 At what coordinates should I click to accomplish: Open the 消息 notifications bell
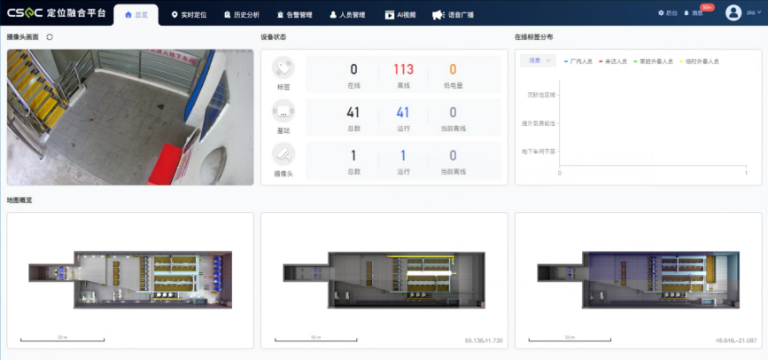pos(694,13)
